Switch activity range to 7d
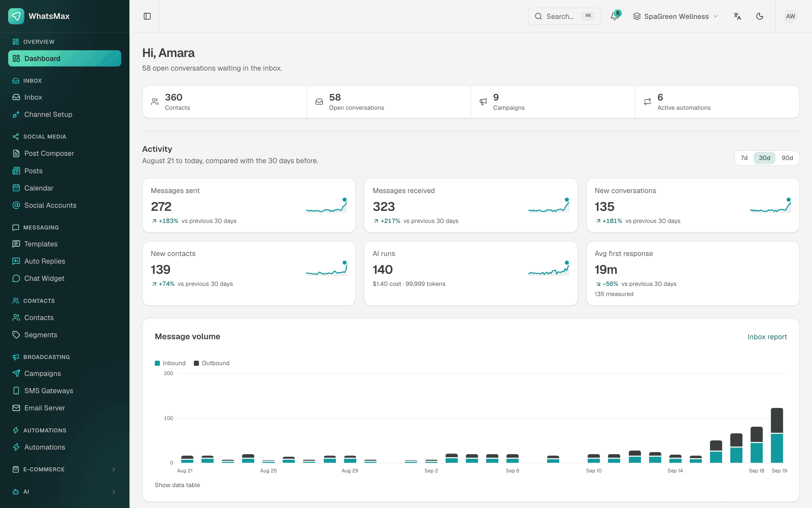The width and height of the screenshot is (812, 508). tap(744, 158)
